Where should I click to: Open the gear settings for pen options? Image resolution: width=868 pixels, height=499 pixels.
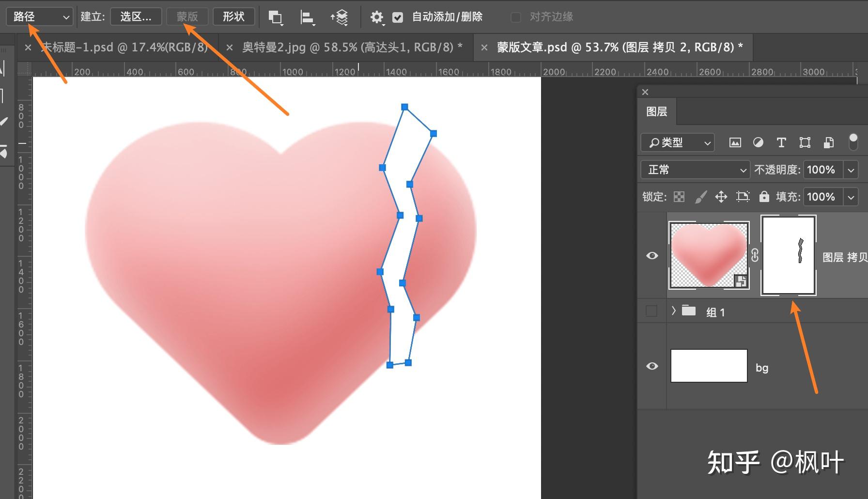point(376,17)
